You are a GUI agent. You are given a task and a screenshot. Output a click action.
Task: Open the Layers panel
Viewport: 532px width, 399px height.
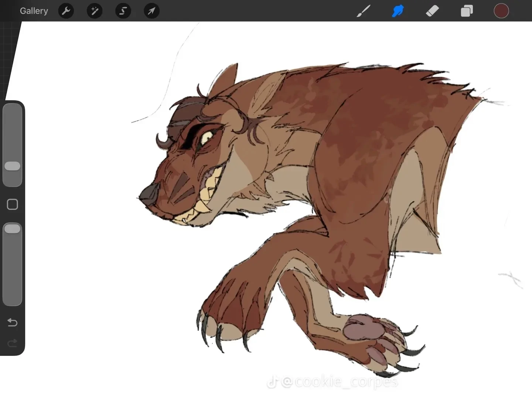pos(467,11)
